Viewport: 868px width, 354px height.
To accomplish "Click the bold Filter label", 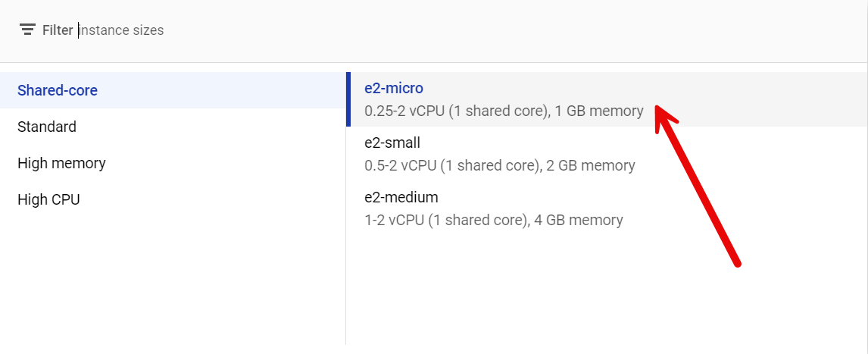I will 58,30.
